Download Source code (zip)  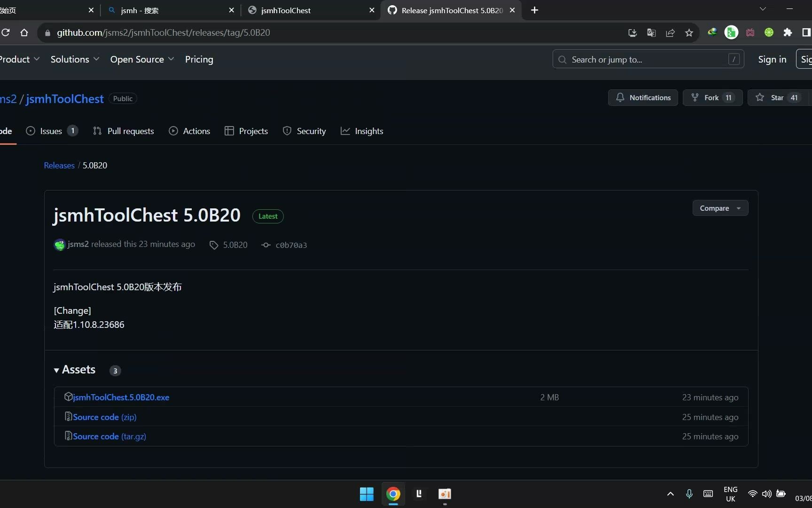pos(105,417)
